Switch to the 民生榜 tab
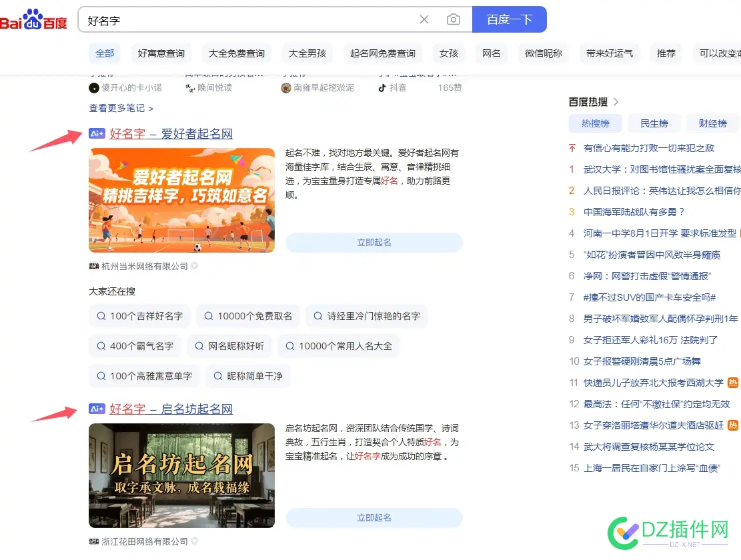Viewport: 741px width, 560px height. [654, 123]
